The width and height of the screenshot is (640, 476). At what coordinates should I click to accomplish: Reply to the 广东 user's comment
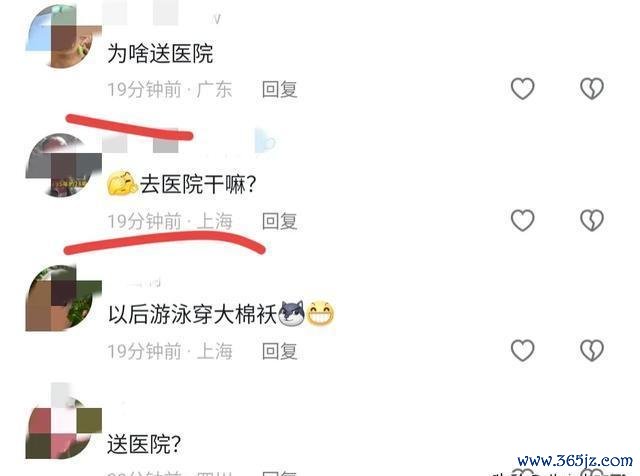[x=280, y=89]
